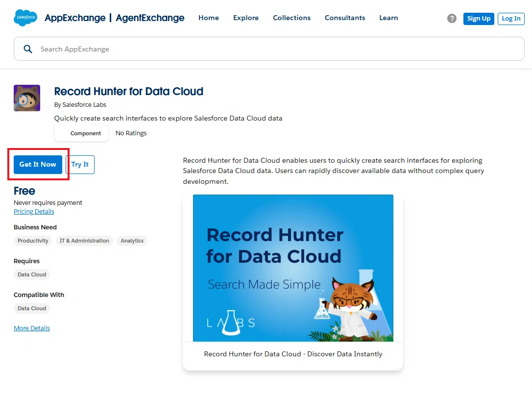Select the Analytics tag
Screen dimensions: 532x397
pos(132,241)
